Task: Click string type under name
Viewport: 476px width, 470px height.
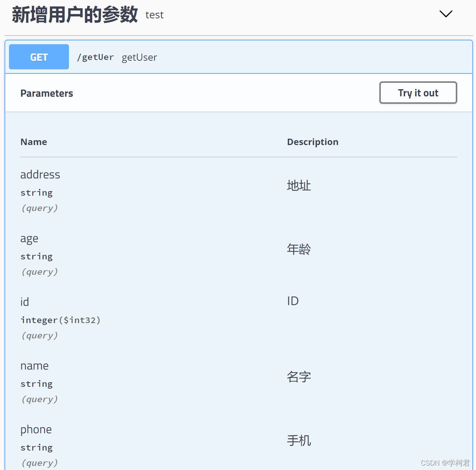Action: pyautogui.click(x=37, y=384)
